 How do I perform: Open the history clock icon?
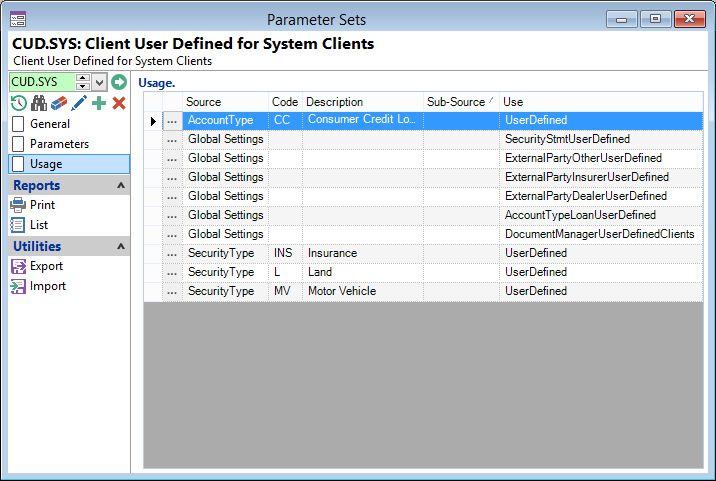pyautogui.click(x=19, y=103)
